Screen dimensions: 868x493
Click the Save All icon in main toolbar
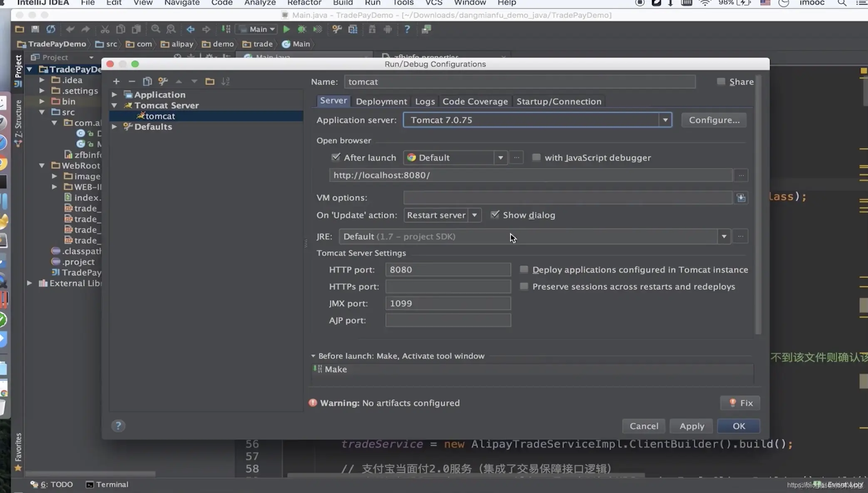pos(35,29)
